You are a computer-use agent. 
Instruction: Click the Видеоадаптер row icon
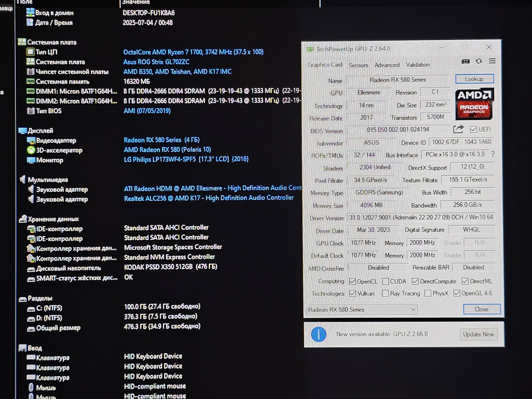pyautogui.click(x=31, y=140)
